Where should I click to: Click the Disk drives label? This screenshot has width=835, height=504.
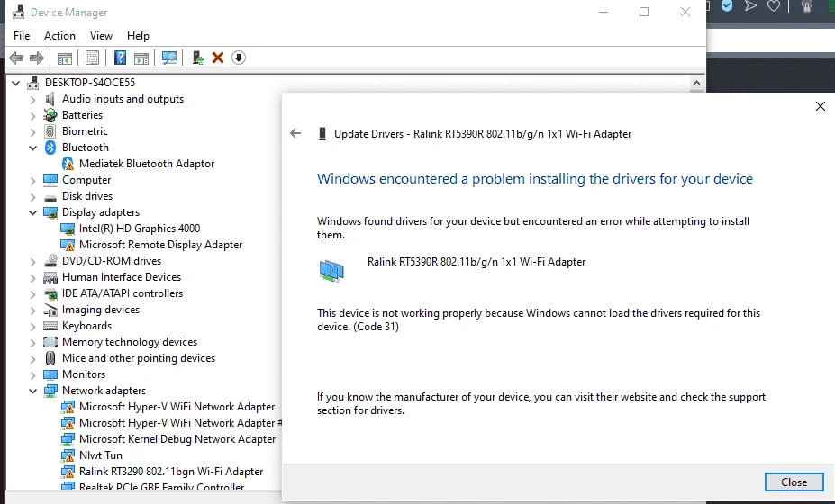coord(87,196)
